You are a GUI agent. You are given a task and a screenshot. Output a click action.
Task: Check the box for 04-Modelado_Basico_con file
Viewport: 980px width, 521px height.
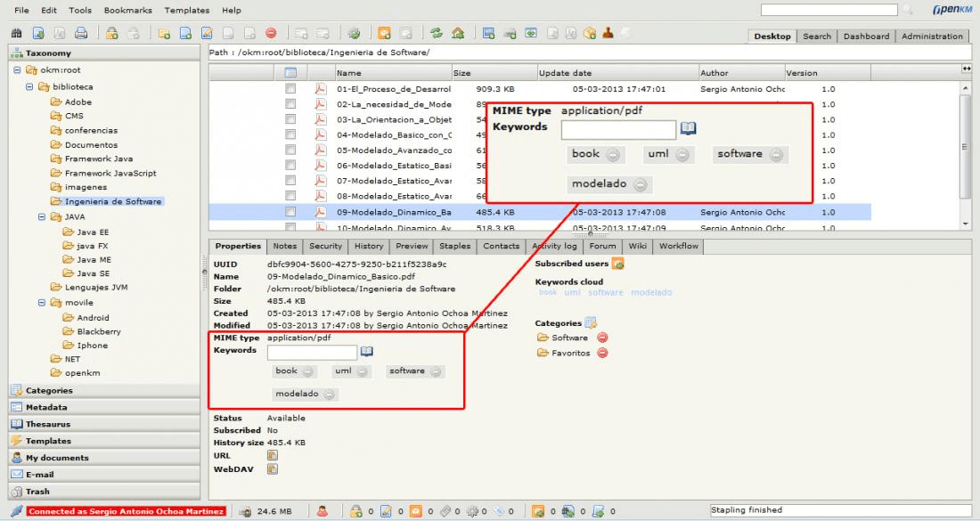(290, 134)
